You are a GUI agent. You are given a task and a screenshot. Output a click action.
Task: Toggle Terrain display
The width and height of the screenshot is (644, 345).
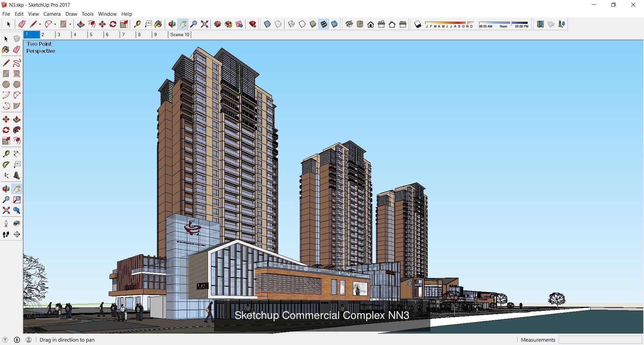(551, 24)
